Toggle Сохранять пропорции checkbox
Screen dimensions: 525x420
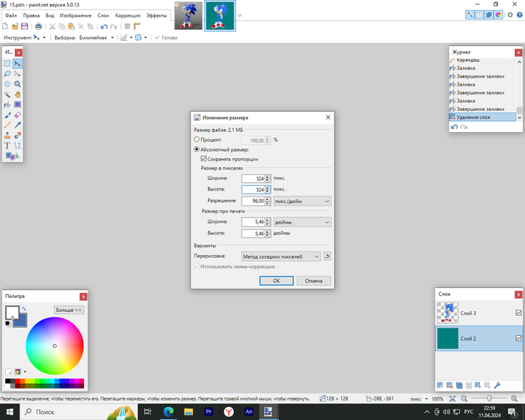point(203,159)
